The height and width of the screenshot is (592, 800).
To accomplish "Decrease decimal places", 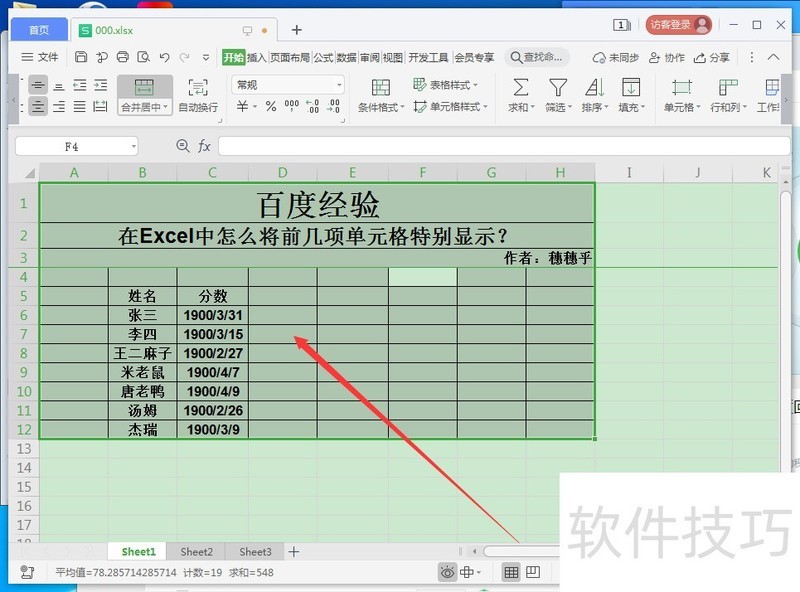I will click(334, 106).
